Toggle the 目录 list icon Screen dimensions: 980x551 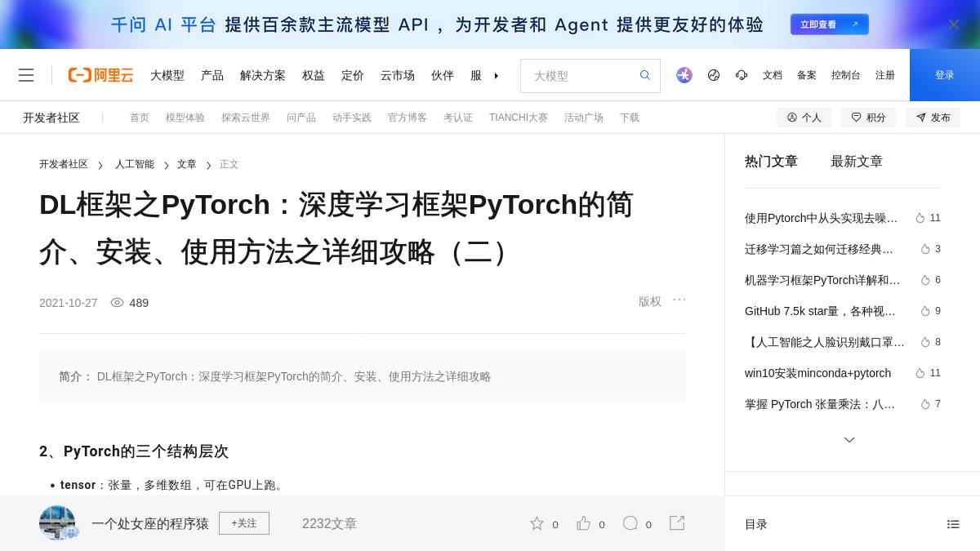(953, 524)
